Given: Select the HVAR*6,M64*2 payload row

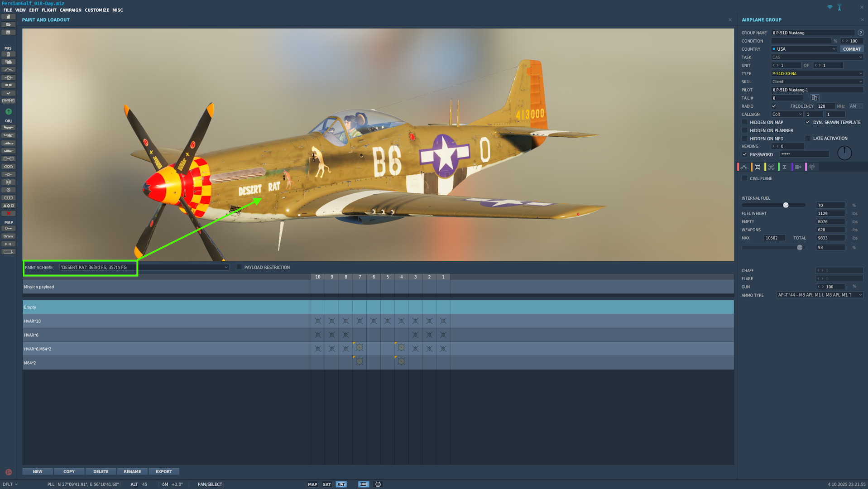Looking at the screenshot, I should [x=378, y=349].
